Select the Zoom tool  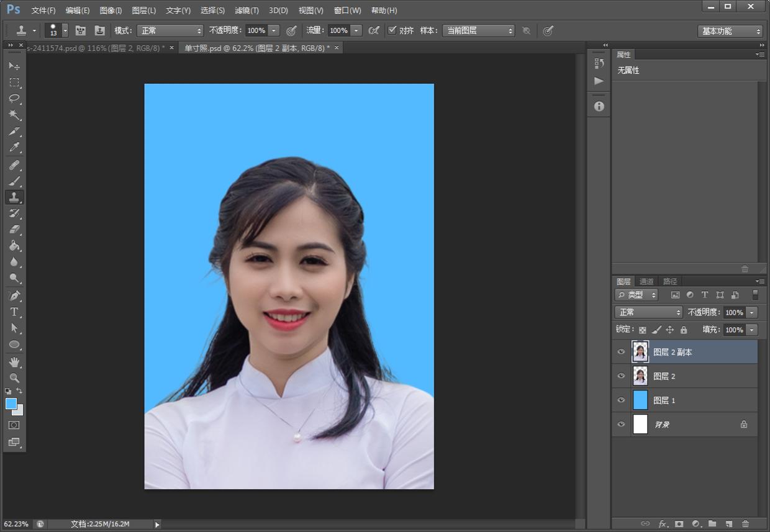[14, 377]
